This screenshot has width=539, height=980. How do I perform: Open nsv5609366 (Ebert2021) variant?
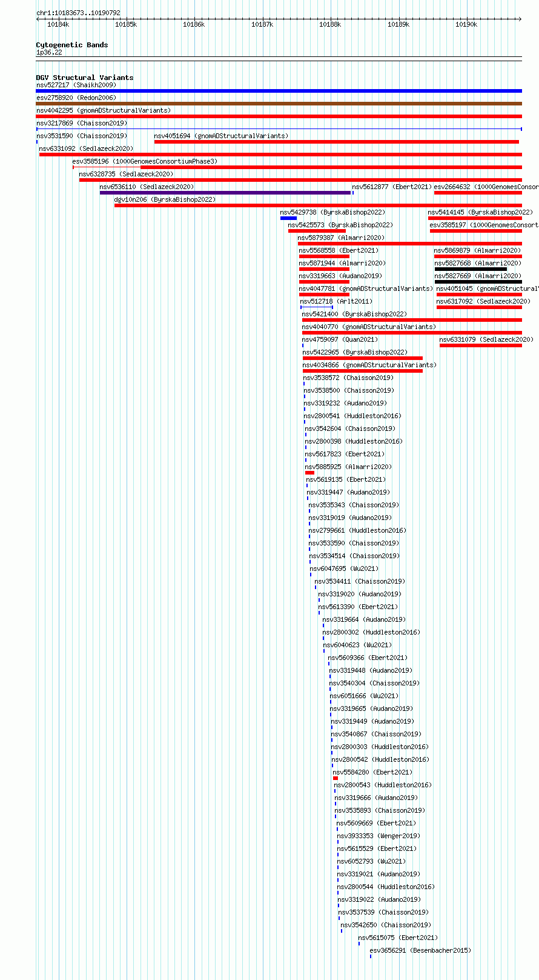click(368, 658)
